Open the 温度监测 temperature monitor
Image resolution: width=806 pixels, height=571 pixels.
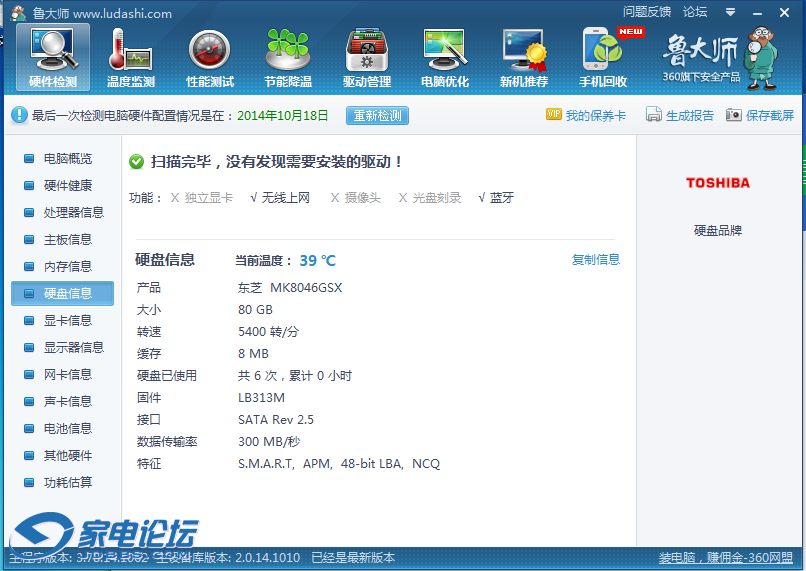[131, 58]
